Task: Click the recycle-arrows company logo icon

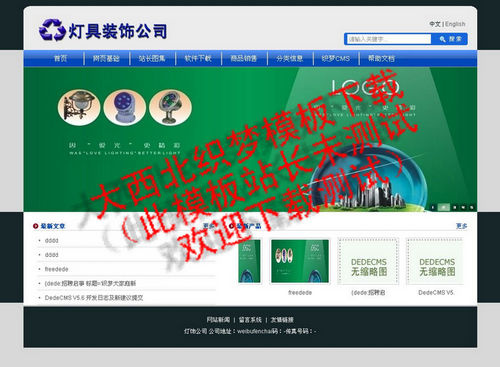Action: [x=52, y=30]
